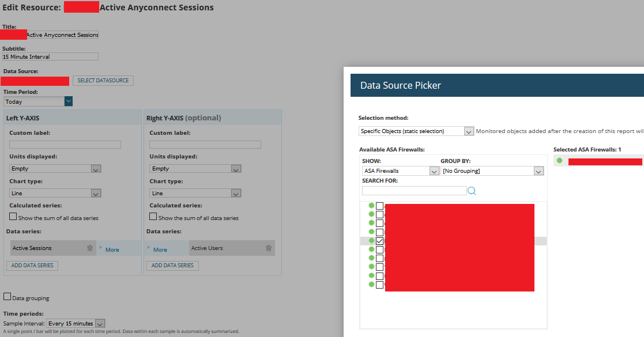Click the search magnifier in Data Source Picker
Viewport: 644px width, 337px height.
coord(472,191)
